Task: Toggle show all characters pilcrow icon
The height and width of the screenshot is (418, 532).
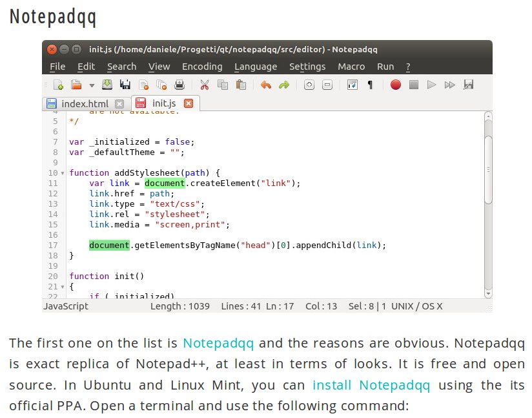Action: pos(370,85)
